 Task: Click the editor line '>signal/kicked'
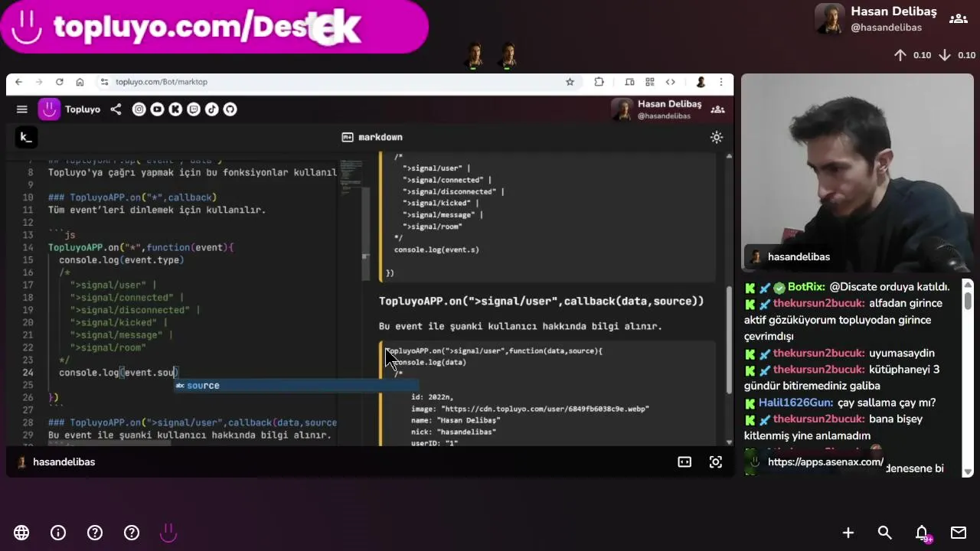tap(119, 322)
